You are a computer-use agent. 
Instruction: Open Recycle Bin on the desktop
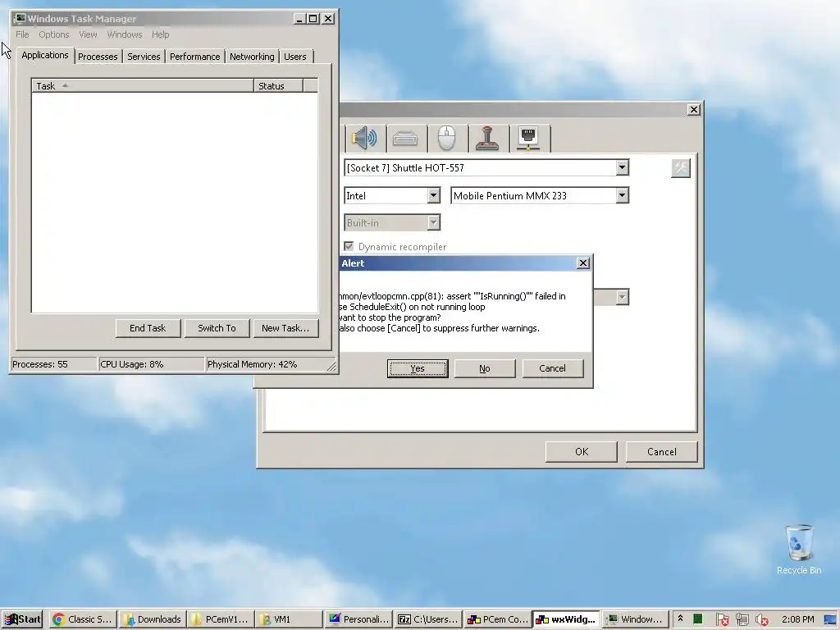(x=799, y=549)
